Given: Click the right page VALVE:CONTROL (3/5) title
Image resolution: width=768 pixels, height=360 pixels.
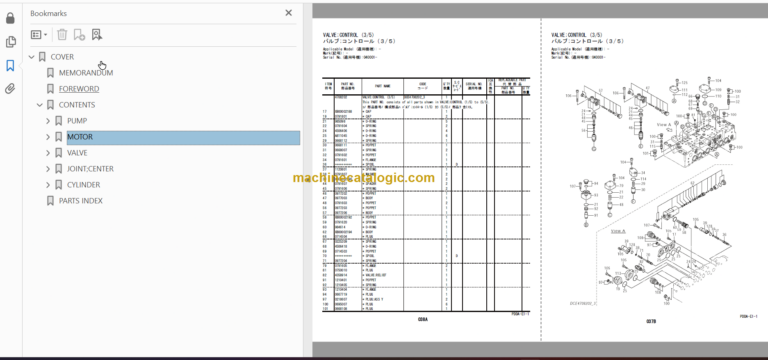Looking at the screenshot, I should 576,35.
